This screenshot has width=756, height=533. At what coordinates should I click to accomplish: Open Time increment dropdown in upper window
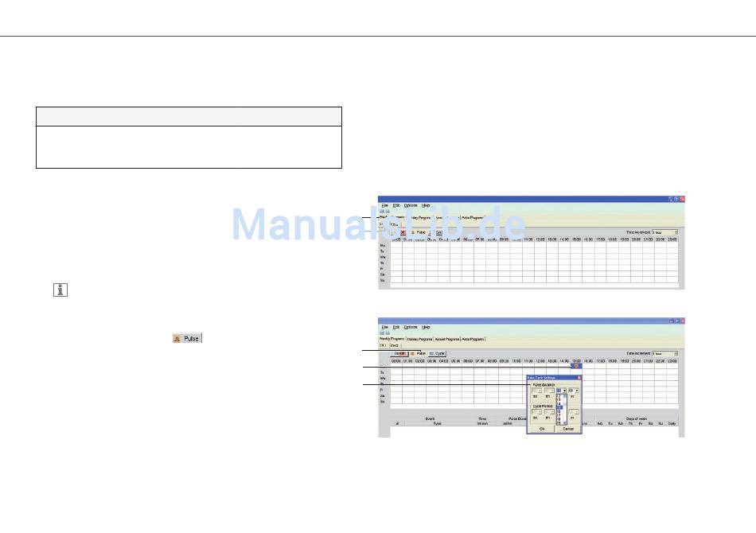pyautogui.click(x=664, y=232)
